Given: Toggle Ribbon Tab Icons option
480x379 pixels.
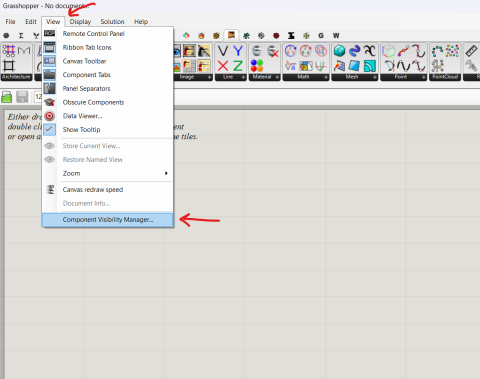Looking at the screenshot, I should (x=107, y=47).
